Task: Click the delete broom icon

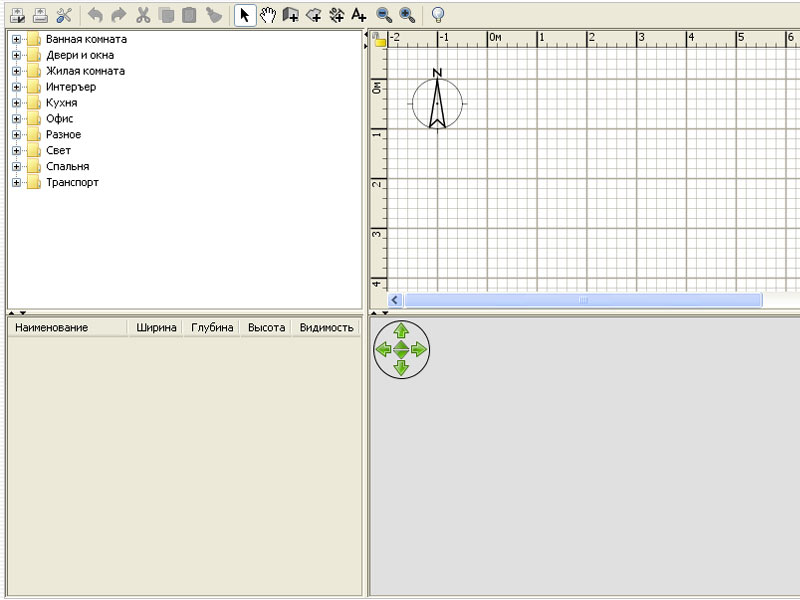Action: pyautogui.click(x=214, y=15)
